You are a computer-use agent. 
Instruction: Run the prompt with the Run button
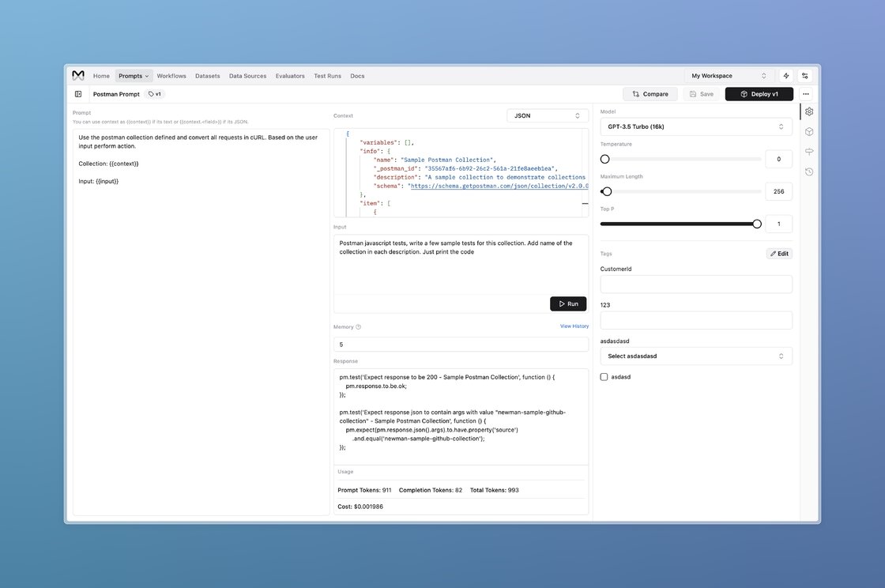point(568,303)
